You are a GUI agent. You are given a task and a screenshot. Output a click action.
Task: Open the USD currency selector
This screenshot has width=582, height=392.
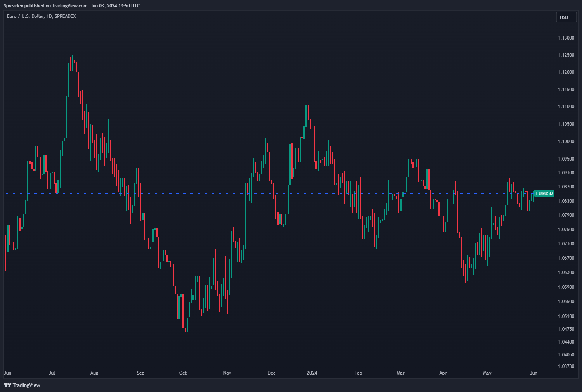tap(566, 17)
